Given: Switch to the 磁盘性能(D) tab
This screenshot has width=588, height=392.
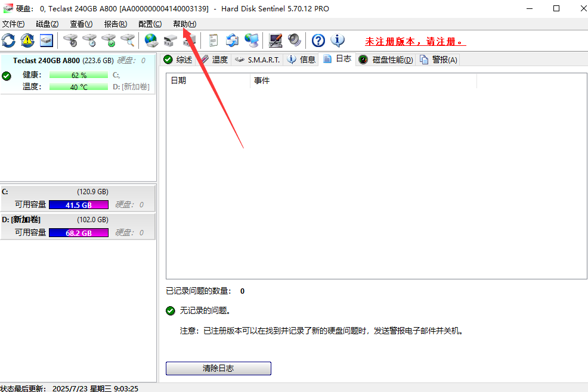Looking at the screenshot, I should click(x=386, y=60).
